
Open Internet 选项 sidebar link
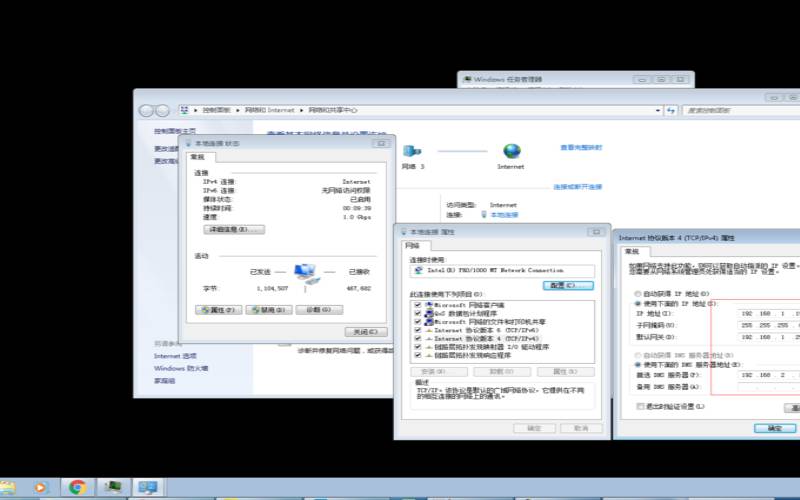pyautogui.click(x=175, y=356)
